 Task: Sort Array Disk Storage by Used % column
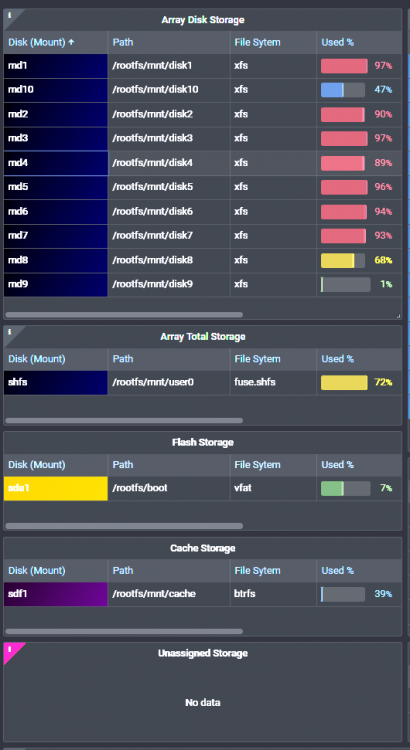pos(337,42)
